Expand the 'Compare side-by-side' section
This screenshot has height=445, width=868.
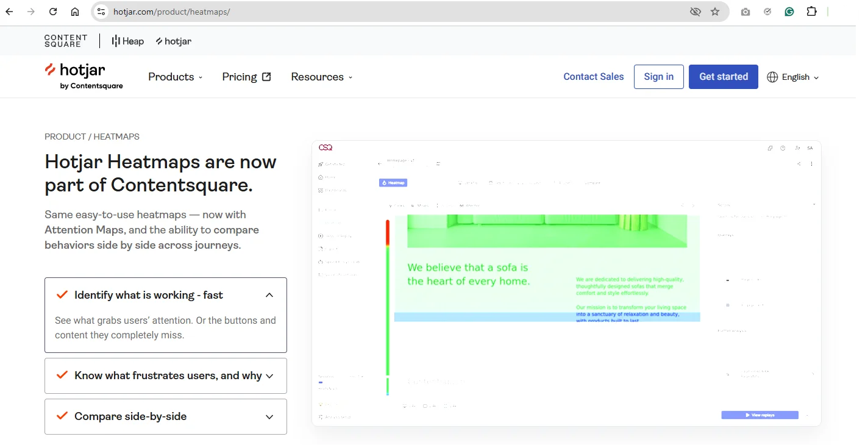pos(166,416)
